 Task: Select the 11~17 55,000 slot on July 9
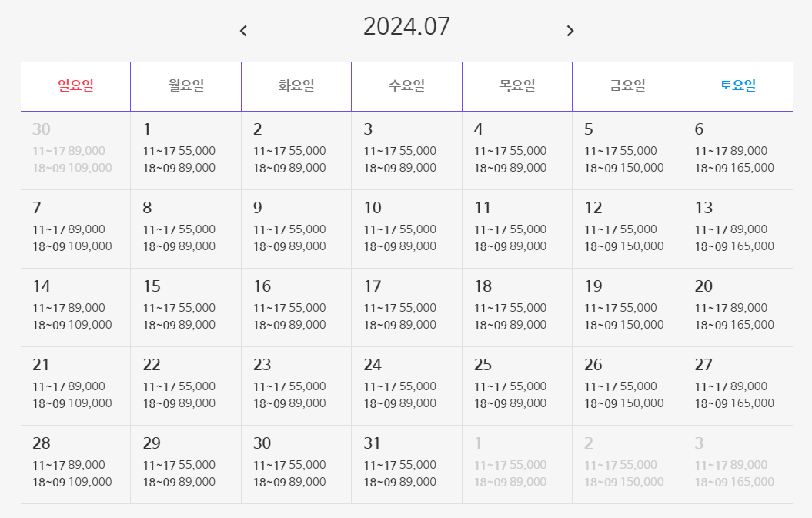click(289, 229)
